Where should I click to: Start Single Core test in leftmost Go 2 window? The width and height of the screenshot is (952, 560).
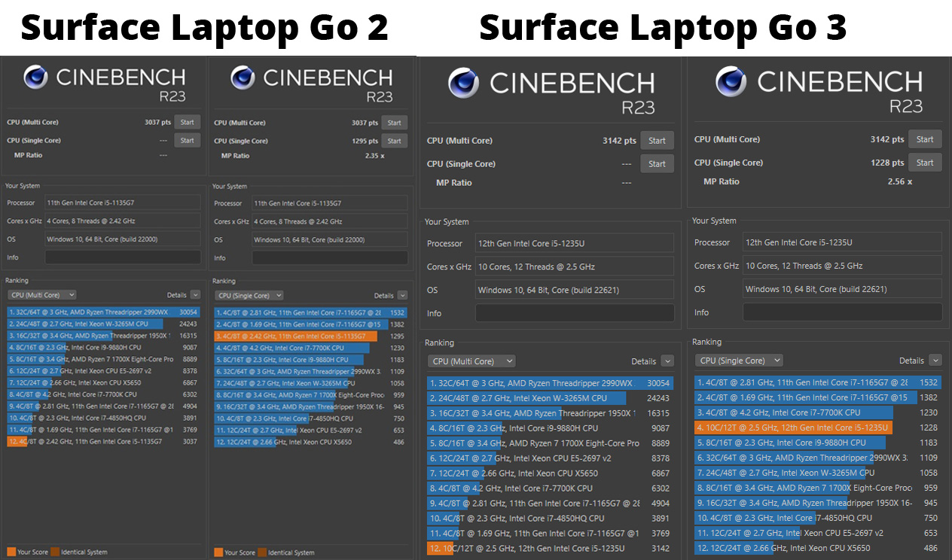click(188, 140)
